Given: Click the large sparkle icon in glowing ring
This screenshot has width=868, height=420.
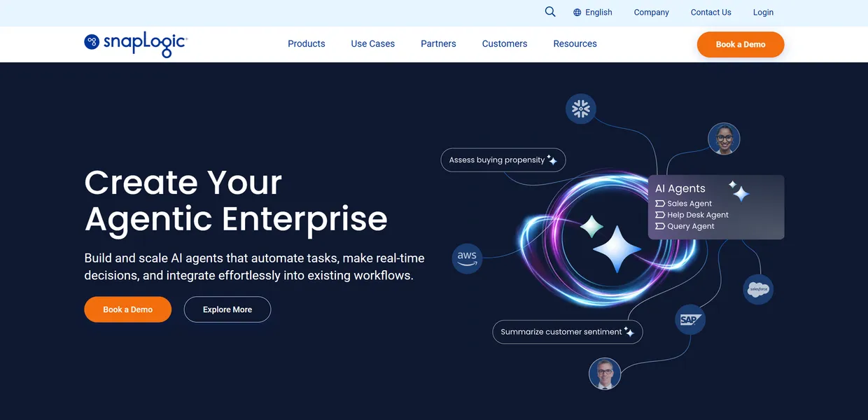Looking at the screenshot, I should click(617, 249).
